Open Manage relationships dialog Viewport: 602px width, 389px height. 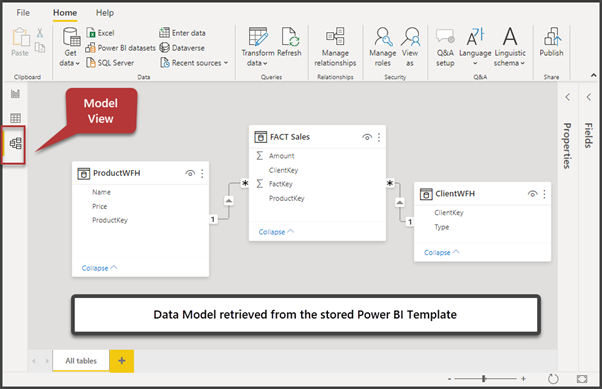pos(335,47)
